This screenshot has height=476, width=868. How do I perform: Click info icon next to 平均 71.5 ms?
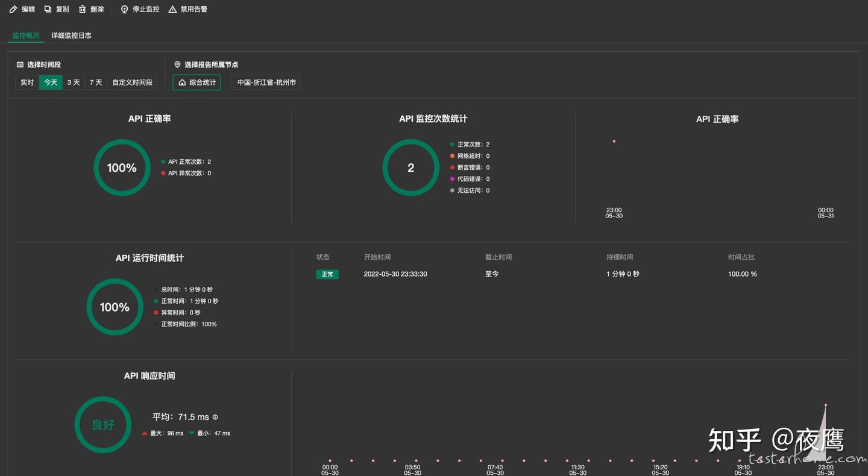click(215, 417)
